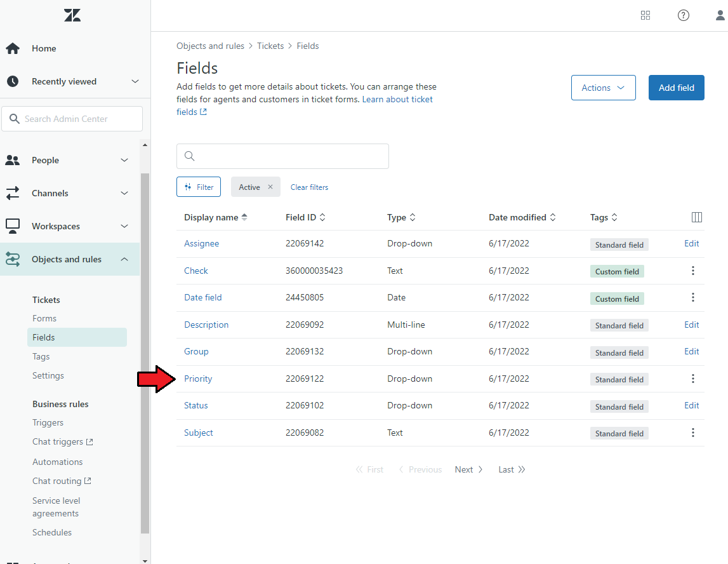Expand the People section chevron

point(124,160)
